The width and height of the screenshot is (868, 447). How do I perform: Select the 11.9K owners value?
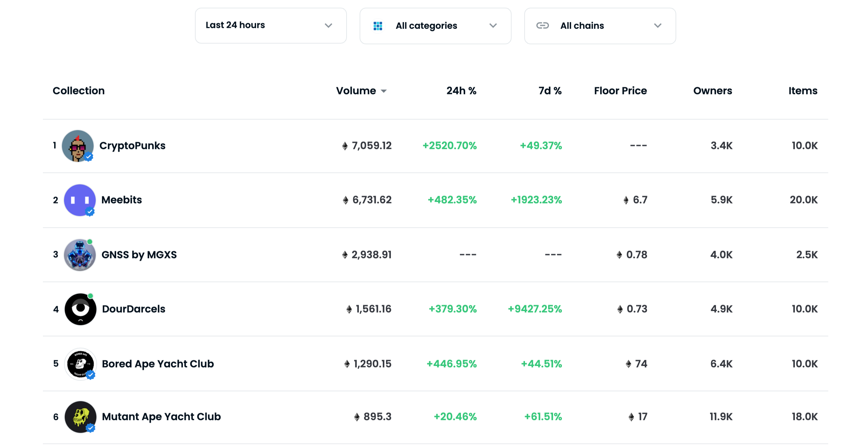point(721,417)
